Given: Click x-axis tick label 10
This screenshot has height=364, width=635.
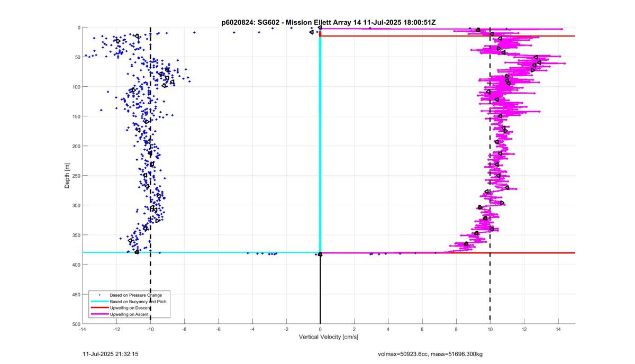Looking at the screenshot, I should click(490, 329).
